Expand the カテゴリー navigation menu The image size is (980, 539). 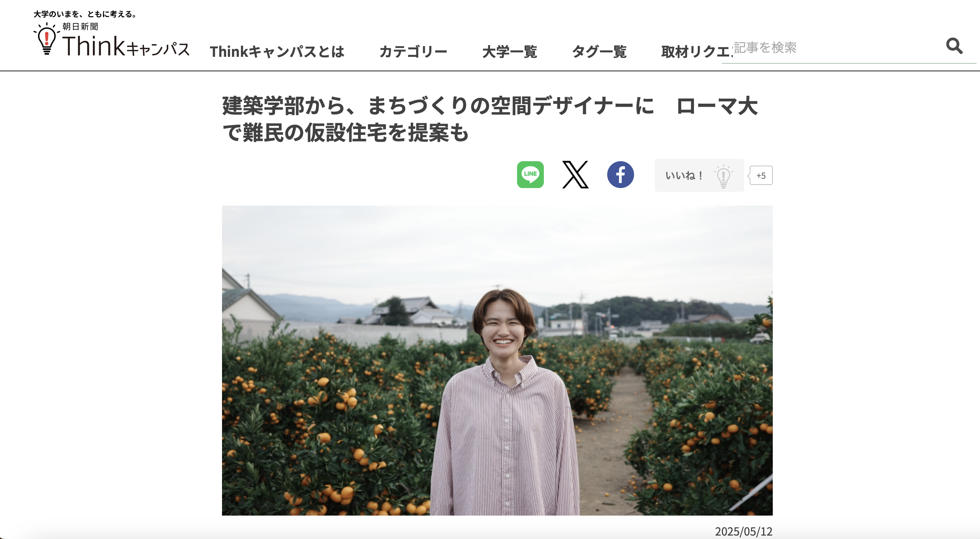click(x=413, y=52)
